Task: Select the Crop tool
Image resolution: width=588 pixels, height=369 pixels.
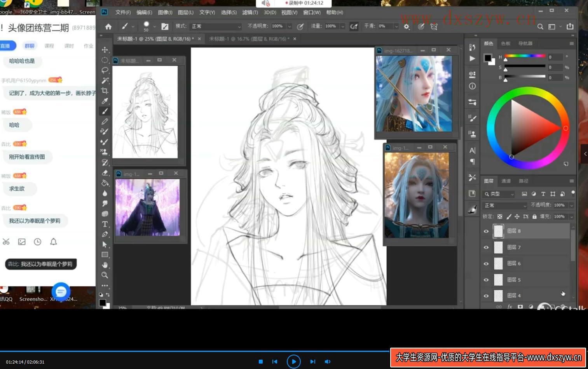Action: (x=105, y=91)
